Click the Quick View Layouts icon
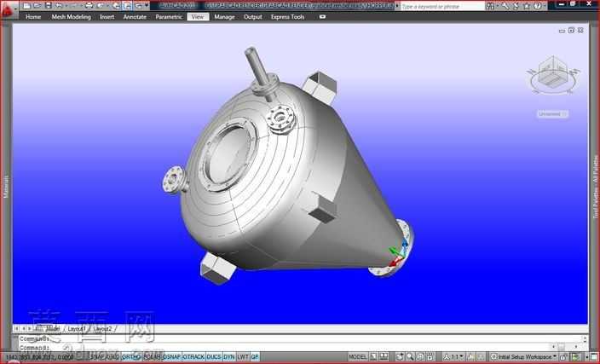 tap(373, 356)
